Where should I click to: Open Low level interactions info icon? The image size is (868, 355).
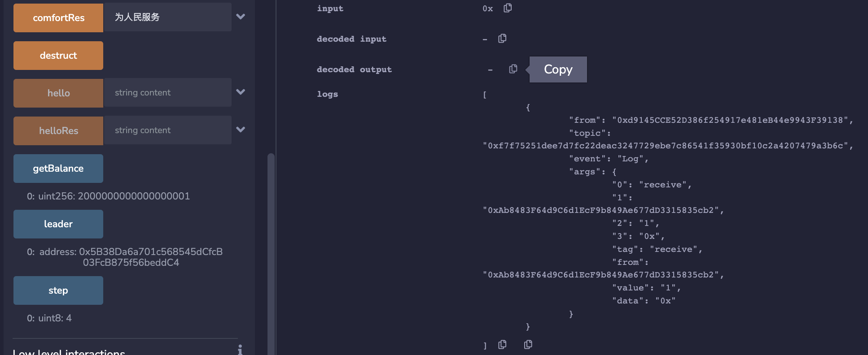240,350
